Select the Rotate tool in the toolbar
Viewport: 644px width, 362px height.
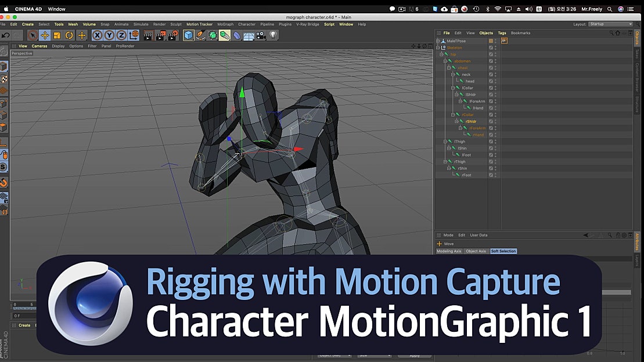click(x=69, y=35)
